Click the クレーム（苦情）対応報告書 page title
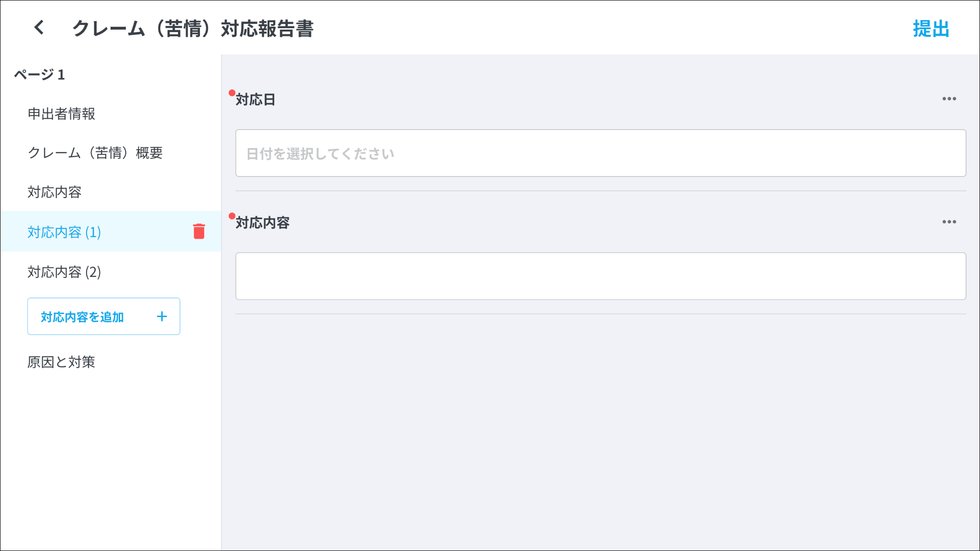 [193, 29]
